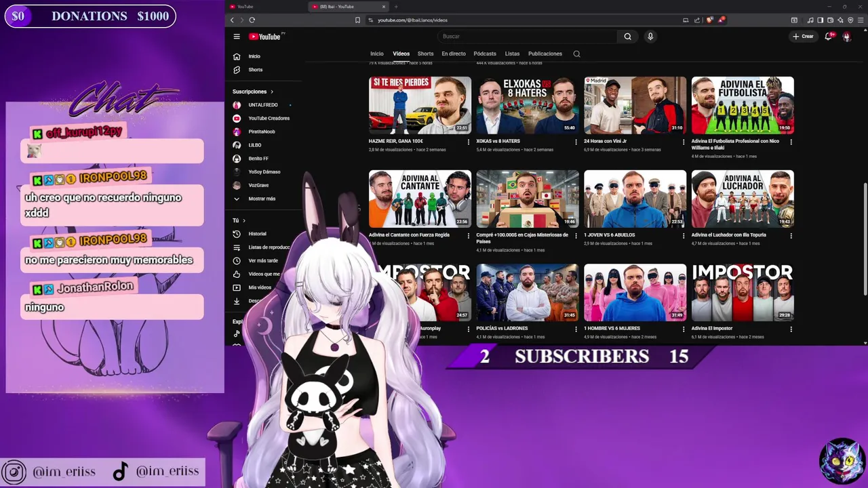The height and width of the screenshot is (488, 868).
Task: Switch to the first YouTube browser tab
Action: pyautogui.click(x=264, y=7)
